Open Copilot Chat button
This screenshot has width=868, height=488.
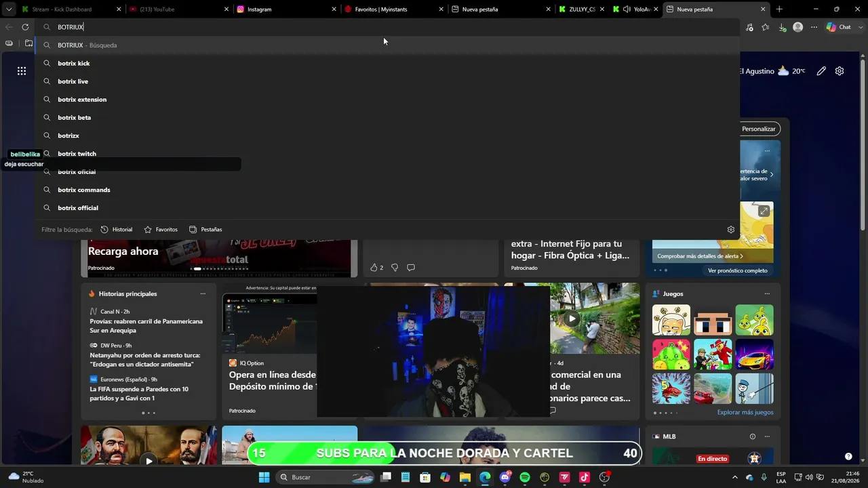click(x=838, y=27)
